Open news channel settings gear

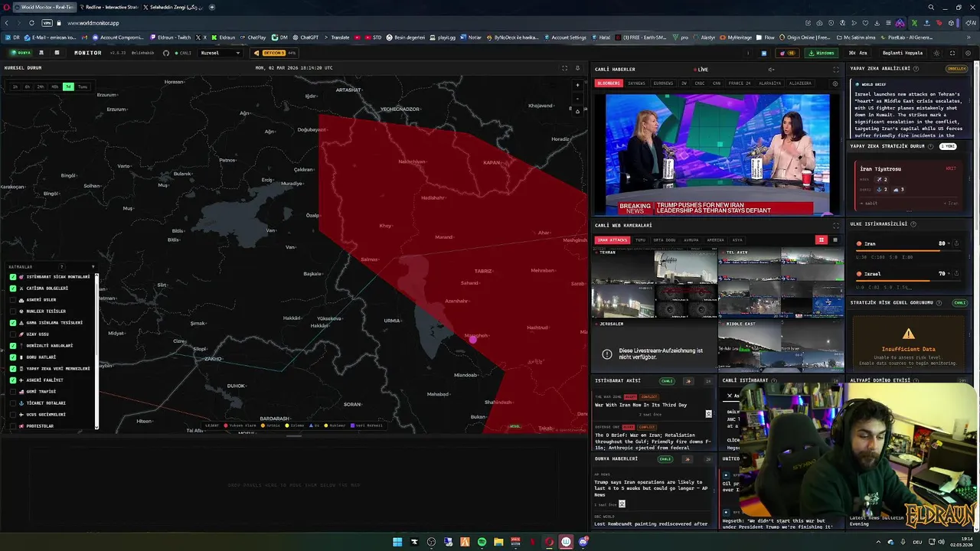click(835, 83)
